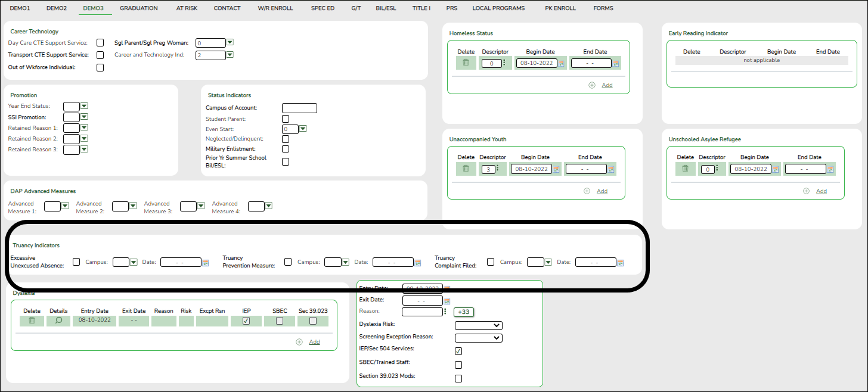868x392 pixels.
Task: Switch to the GRADUATION tab
Action: [138, 8]
